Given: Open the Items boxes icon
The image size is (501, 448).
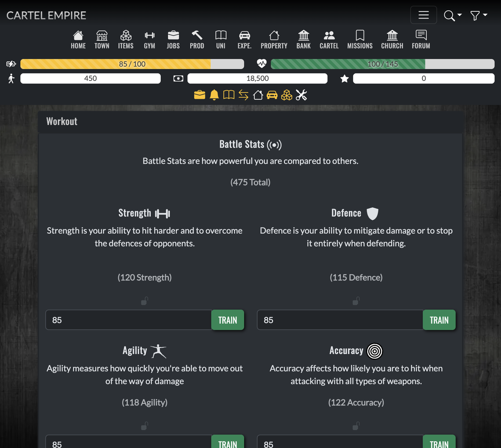Looking at the screenshot, I should (126, 35).
